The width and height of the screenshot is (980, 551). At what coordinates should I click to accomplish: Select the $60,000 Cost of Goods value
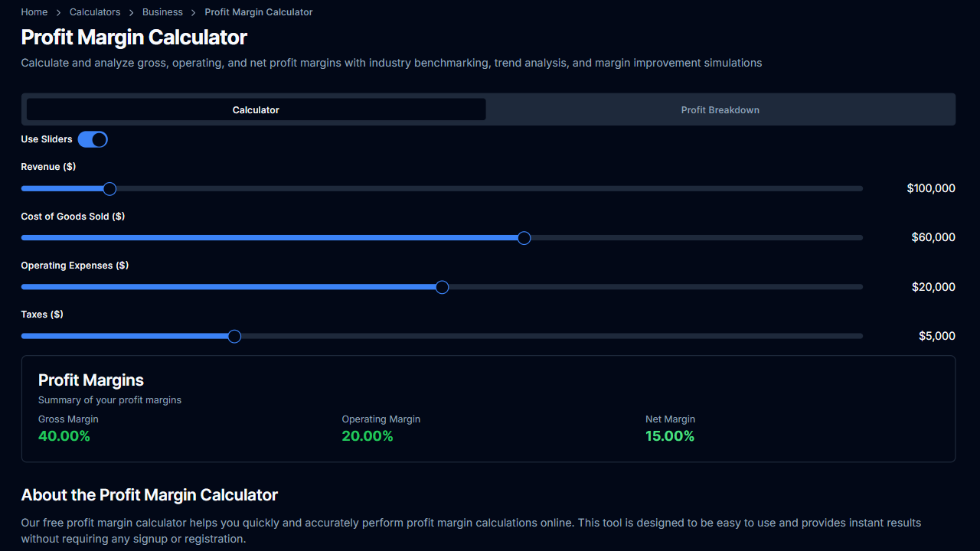[933, 237]
